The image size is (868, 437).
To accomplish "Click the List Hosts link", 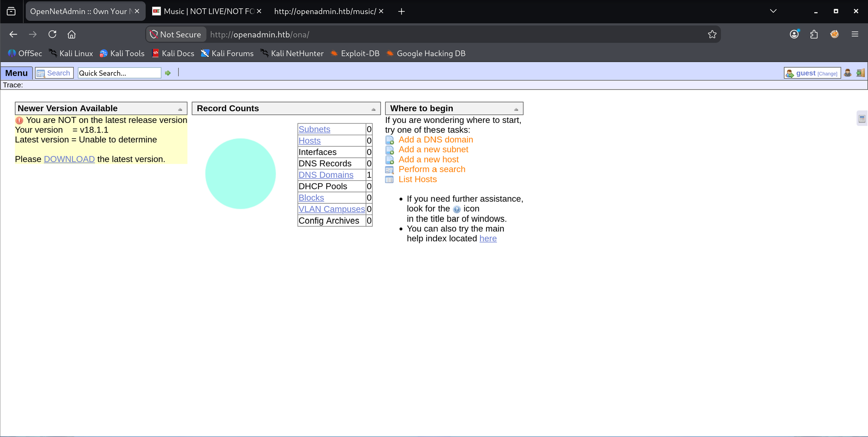I will point(418,180).
